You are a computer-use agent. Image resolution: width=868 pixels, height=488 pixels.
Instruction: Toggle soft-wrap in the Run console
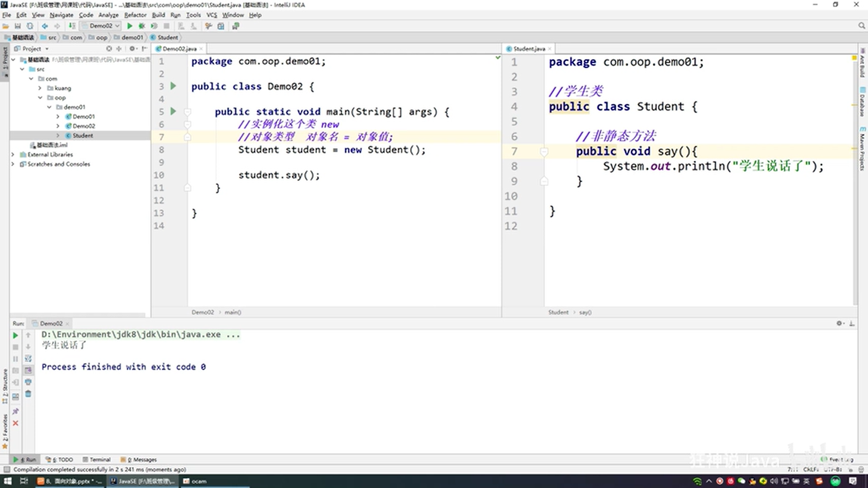(x=28, y=359)
